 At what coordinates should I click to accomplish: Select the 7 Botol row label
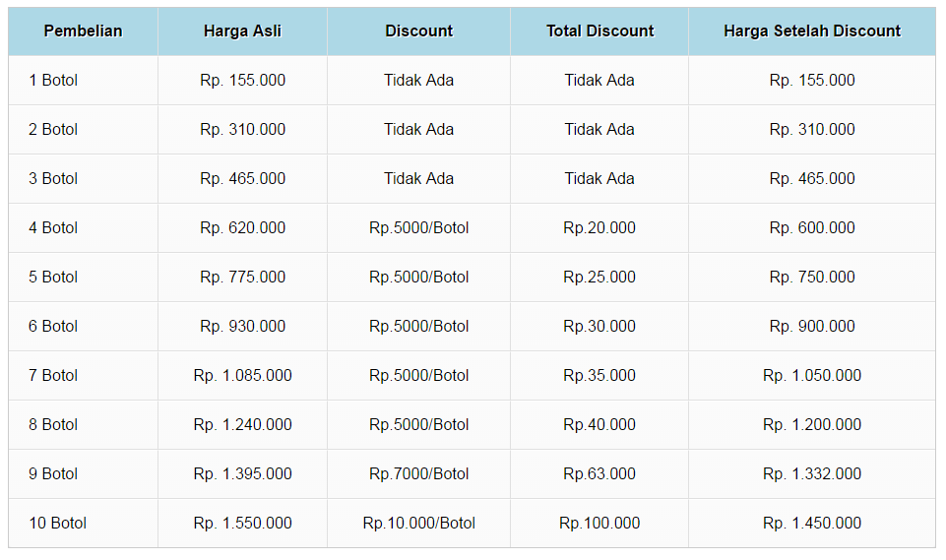point(53,375)
